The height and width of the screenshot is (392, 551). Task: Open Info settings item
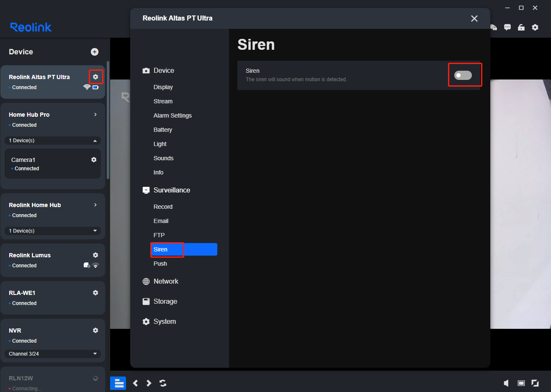tap(159, 172)
